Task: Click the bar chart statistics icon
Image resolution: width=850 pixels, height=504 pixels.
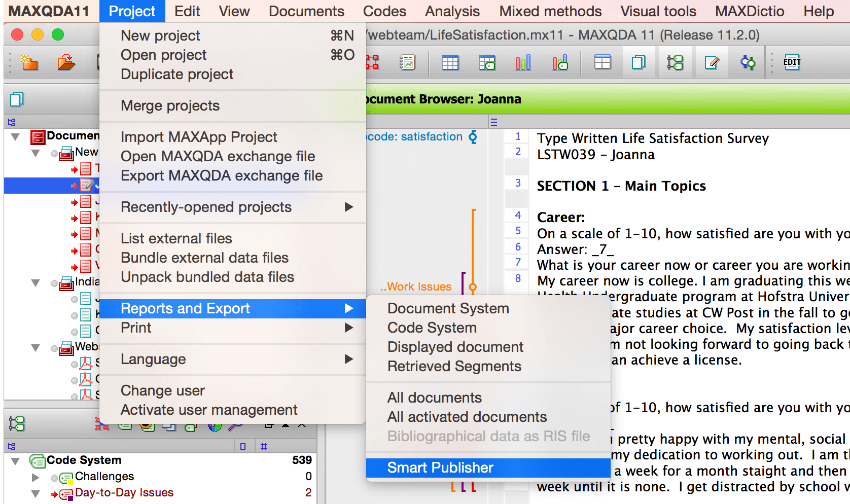Action: (523, 62)
